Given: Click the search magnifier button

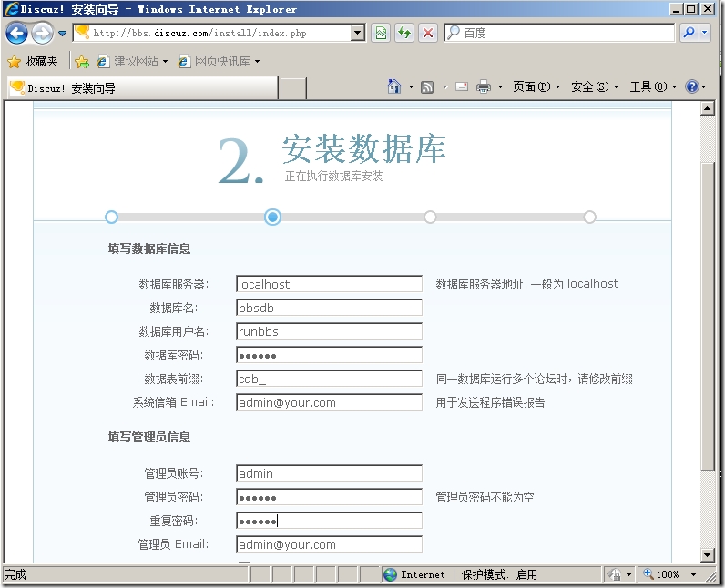Looking at the screenshot, I should click(x=689, y=33).
